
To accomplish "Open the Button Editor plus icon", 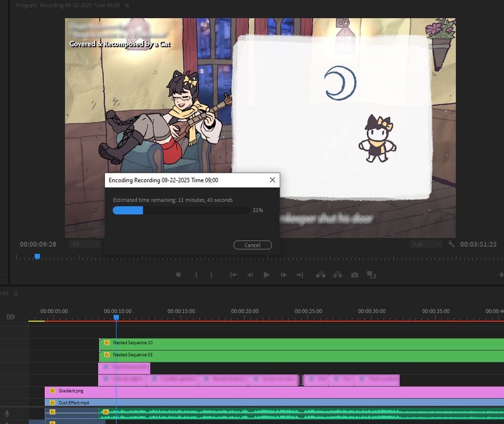I will (501, 275).
